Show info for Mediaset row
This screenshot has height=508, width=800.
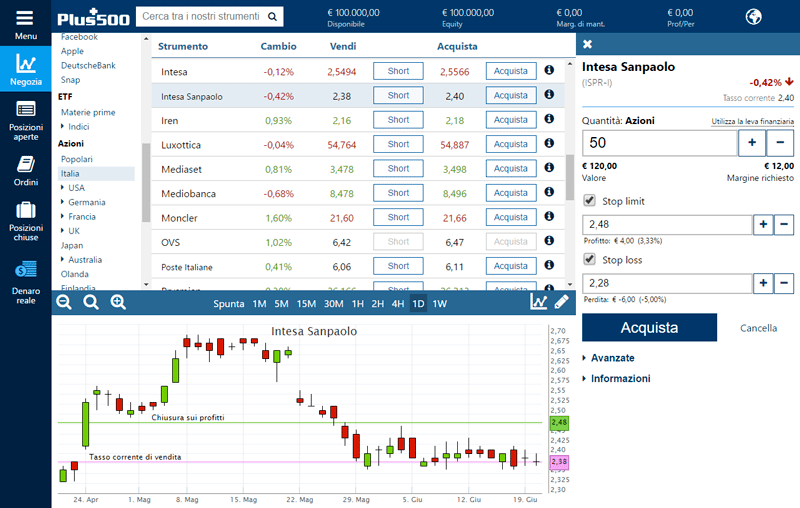click(549, 167)
